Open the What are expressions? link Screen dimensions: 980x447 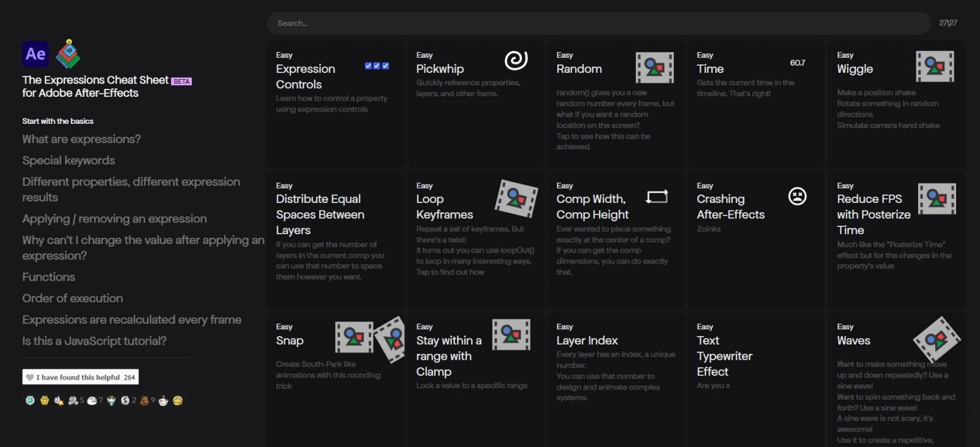tap(81, 139)
